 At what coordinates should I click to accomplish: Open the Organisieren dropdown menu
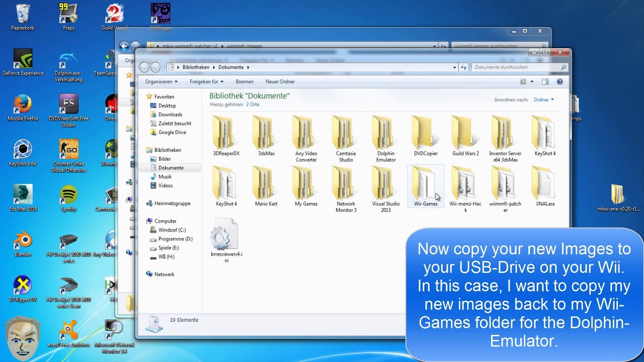(161, 81)
